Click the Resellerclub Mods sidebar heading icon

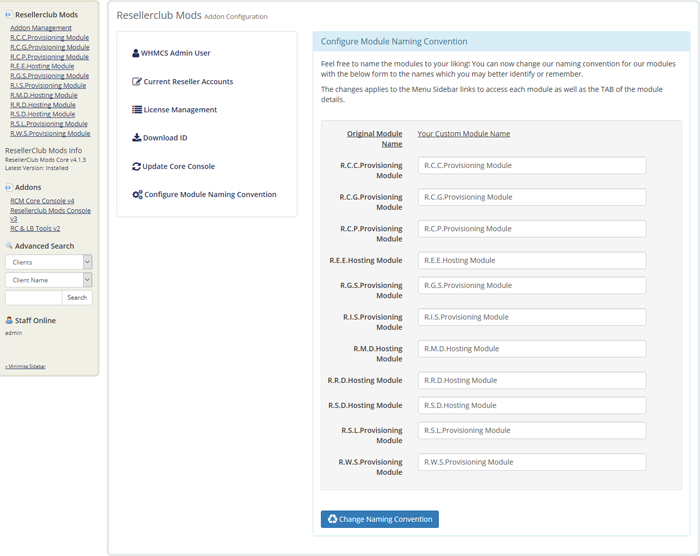point(8,15)
